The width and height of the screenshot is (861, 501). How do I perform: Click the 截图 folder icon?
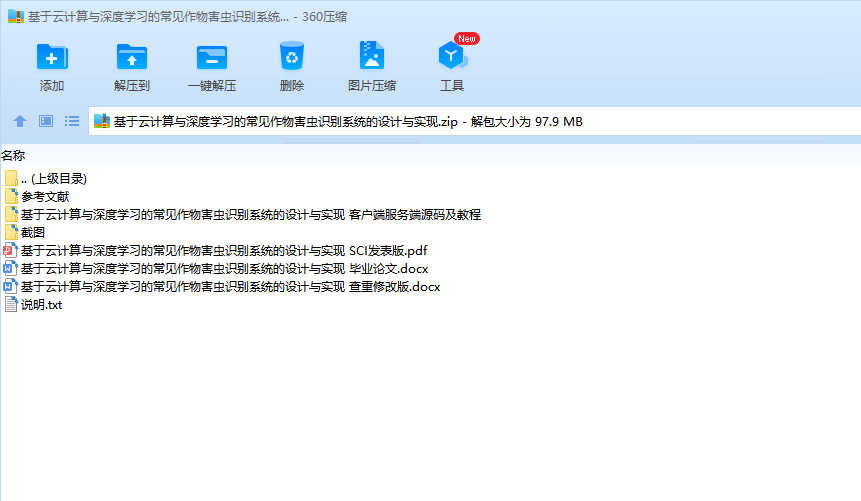pos(12,232)
